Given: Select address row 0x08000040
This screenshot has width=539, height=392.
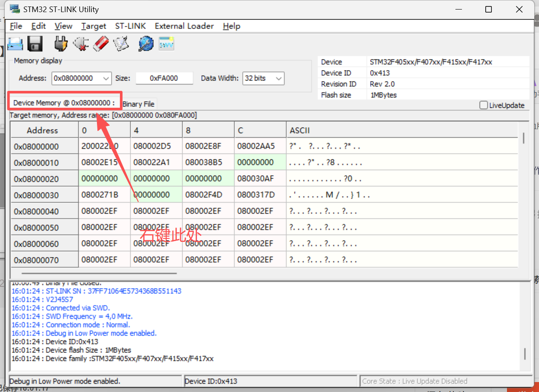Looking at the screenshot, I should [45, 211].
